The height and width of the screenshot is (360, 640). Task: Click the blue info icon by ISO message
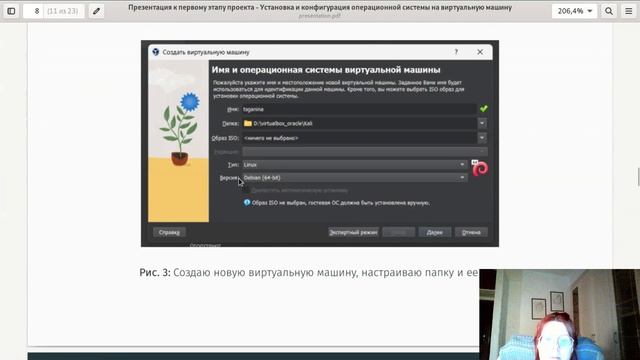pos(247,202)
